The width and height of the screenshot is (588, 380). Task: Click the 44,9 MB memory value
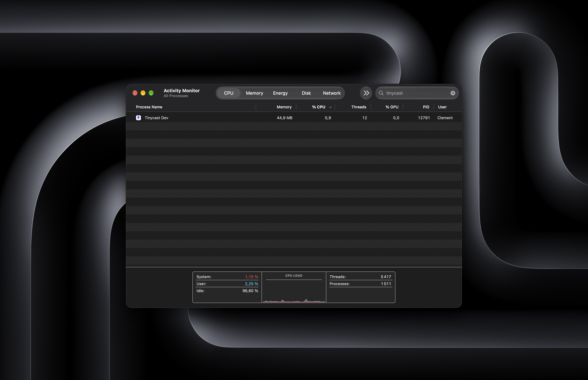(x=284, y=118)
